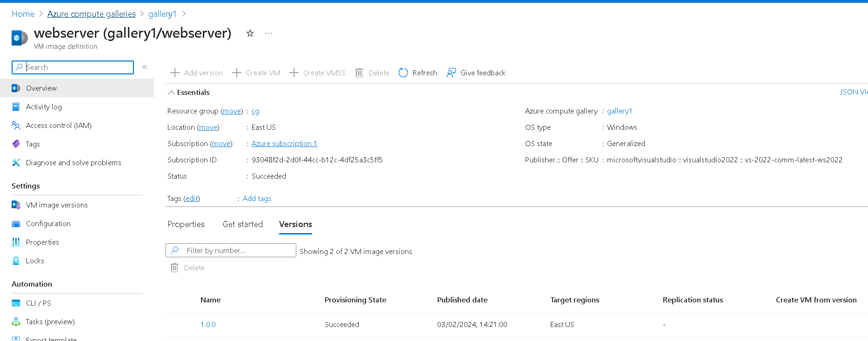Switch to the Get started tab
The image size is (868, 341).
(243, 224)
